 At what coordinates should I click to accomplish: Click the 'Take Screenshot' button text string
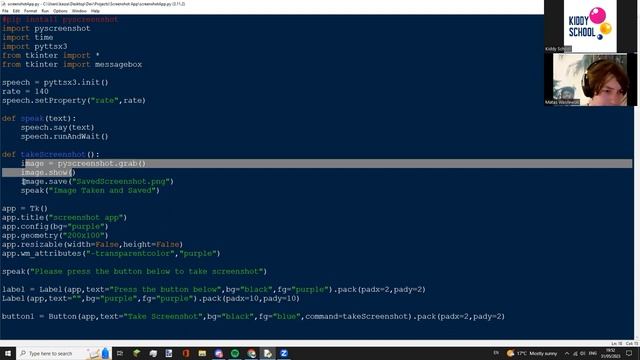point(163,316)
